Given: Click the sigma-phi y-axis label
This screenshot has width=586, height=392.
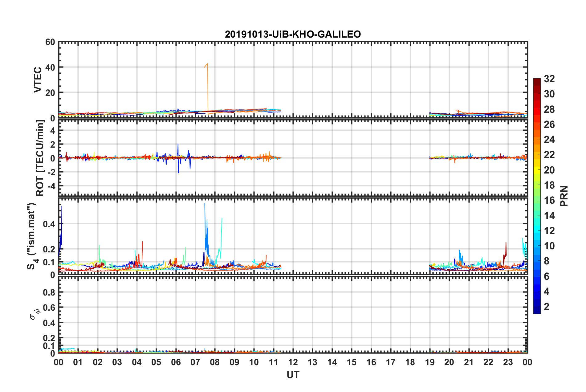Looking at the screenshot, I should [x=35, y=315].
